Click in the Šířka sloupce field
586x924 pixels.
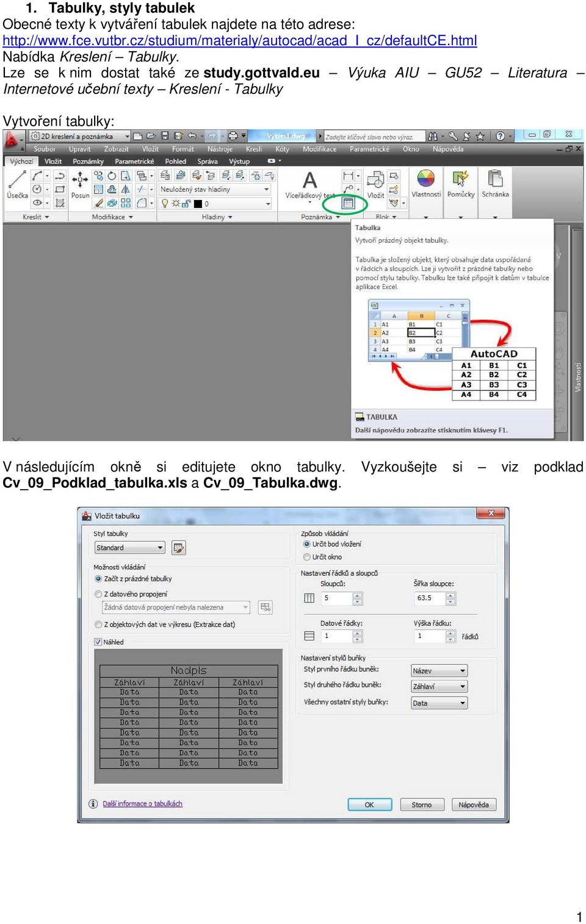pyautogui.click(x=430, y=598)
